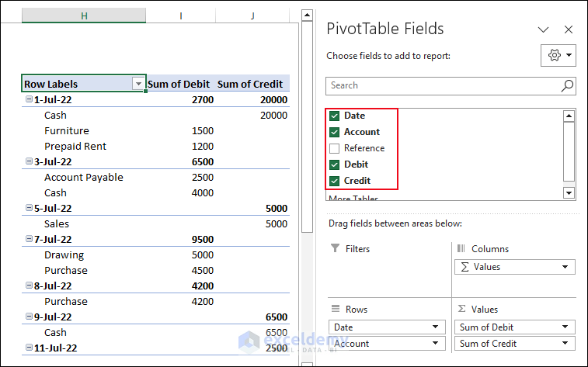The image size is (588, 367).
Task: Collapse the 1-Jul-22 group
Action: pyautogui.click(x=29, y=100)
